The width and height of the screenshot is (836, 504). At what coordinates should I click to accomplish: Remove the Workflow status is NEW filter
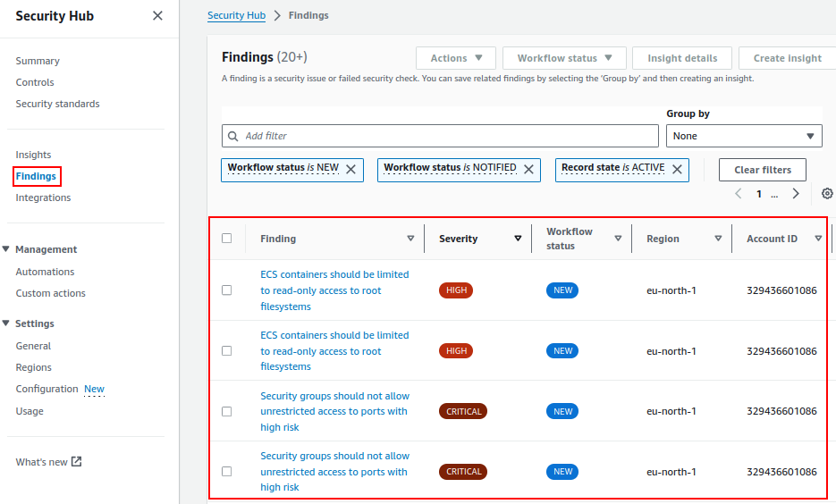(x=350, y=170)
